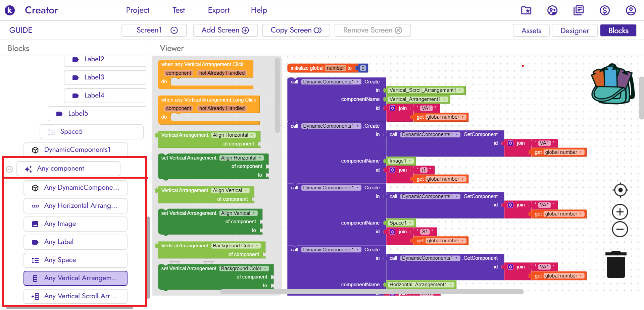This screenshot has height=310, width=644.
Task: Click the community face icon in header
Action: click(x=552, y=10)
